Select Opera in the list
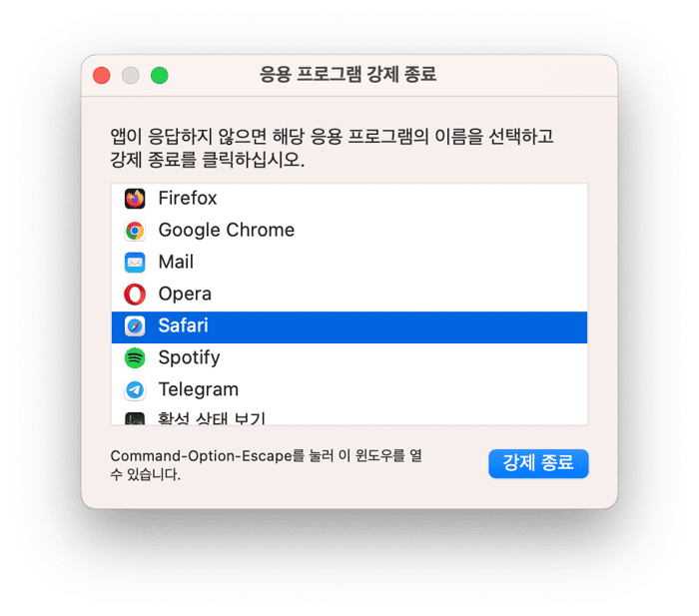 tap(349, 295)
